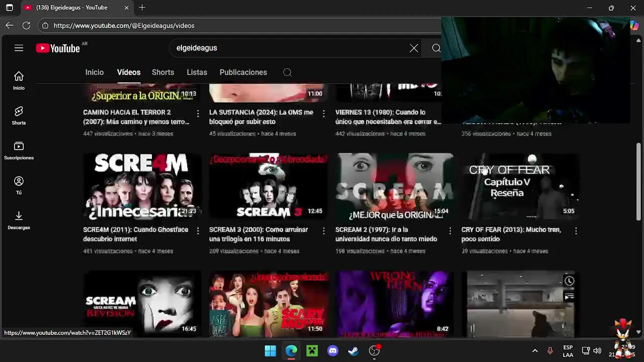The height and width of the screenshot is (362, 644).
Task: Play the SCREAM 2 15:04 thumbnail
Action: (394, 187)
